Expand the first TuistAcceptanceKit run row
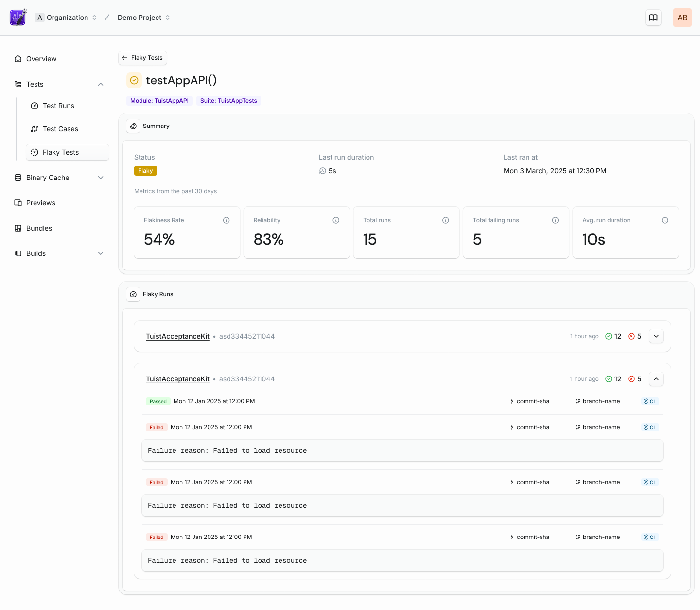Image resolution: width=700 pixels, height=610 pixels. (x=656, y=336)
